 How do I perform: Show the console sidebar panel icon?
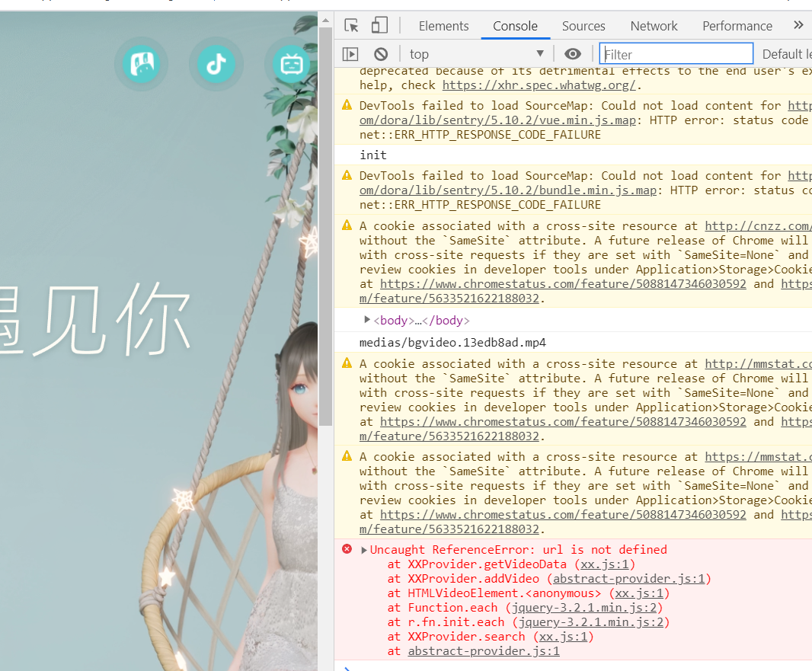coord(350,54)
